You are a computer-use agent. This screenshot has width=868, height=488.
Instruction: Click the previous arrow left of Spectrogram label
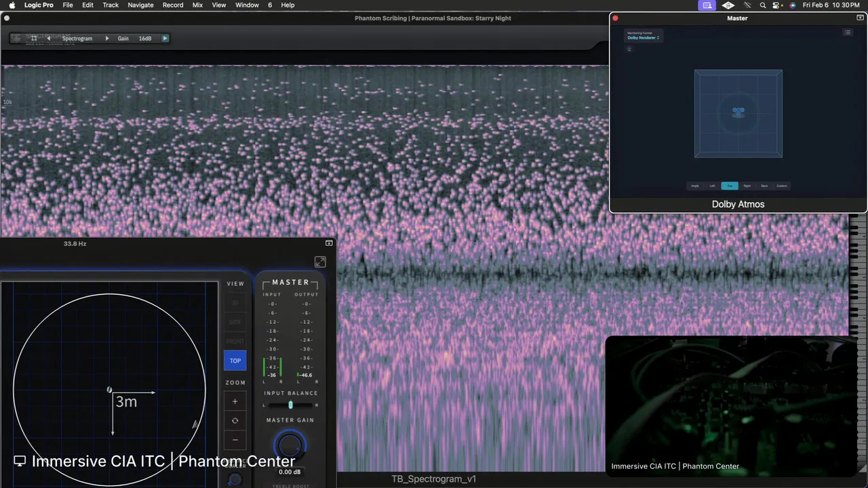pyautogui.click(x=48, y=39)
